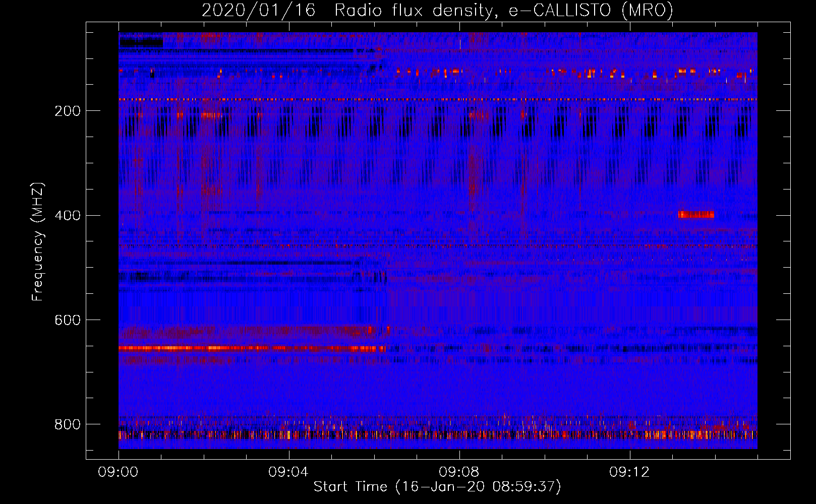Click the 800 frequency tick label

68,424
